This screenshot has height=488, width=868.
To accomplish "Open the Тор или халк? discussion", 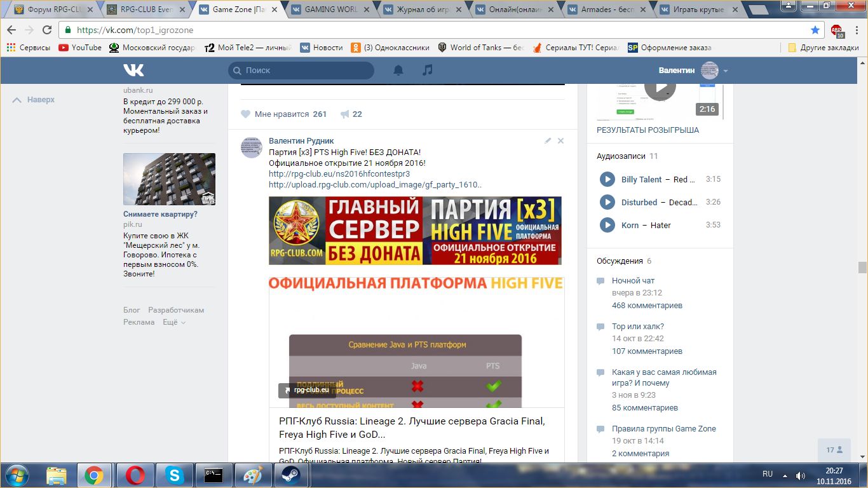I will [638, 326].
